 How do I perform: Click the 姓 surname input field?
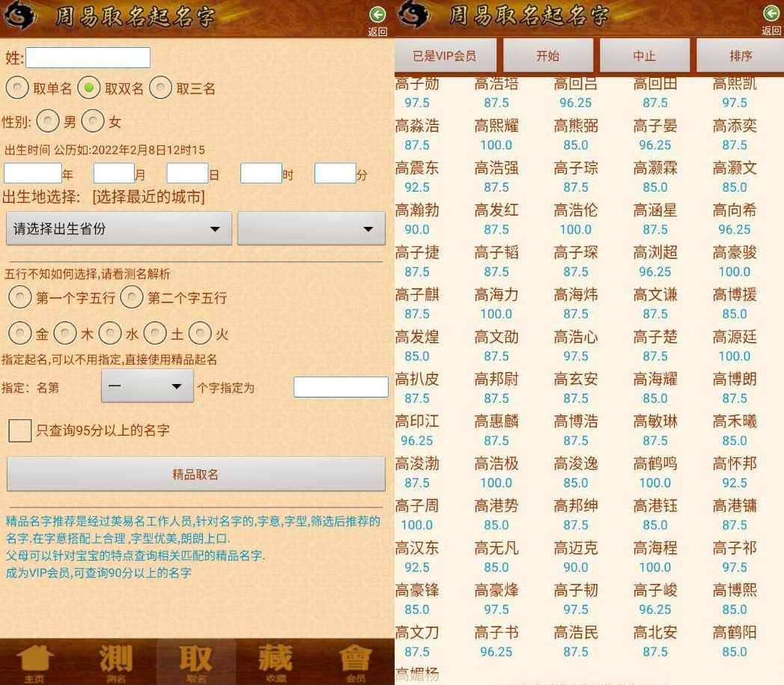88,57
